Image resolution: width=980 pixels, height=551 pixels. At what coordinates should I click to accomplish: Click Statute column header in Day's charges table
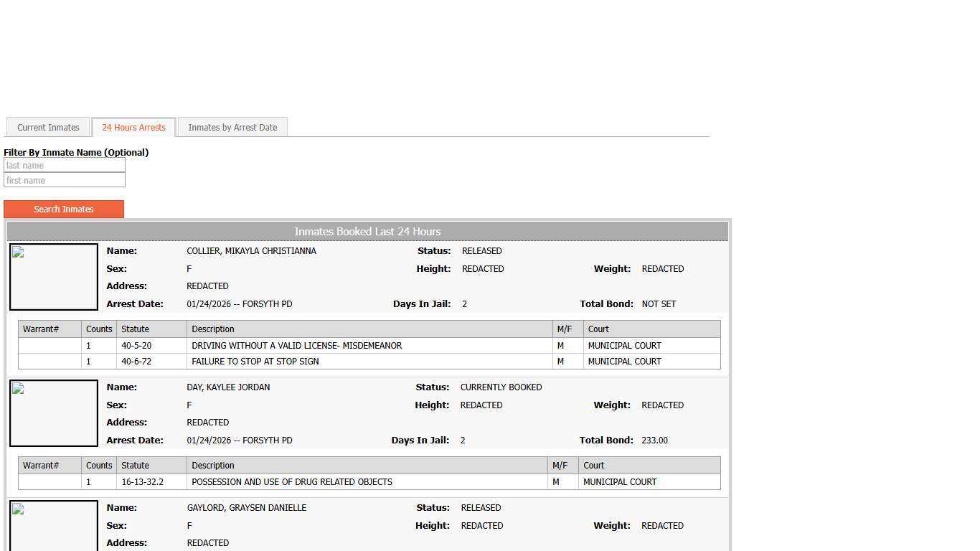[x=136, y=466]
